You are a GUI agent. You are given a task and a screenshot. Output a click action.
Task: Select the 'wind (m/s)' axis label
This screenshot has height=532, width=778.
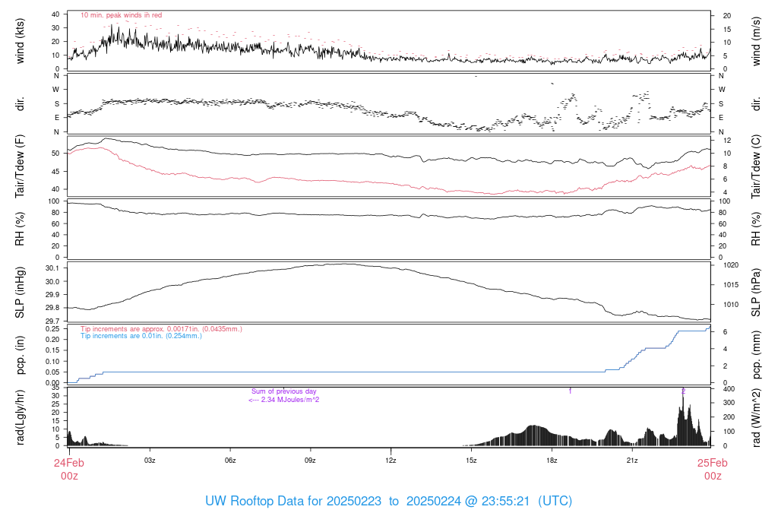[756, 41]
